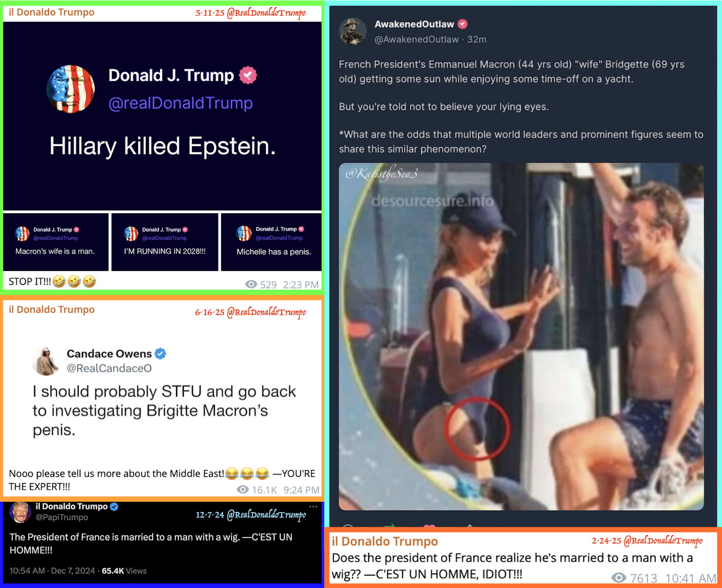Open the three-dots menu on the @PapiTrumpo post
This screenshot has height=588, width=722.
coord(313,507)
